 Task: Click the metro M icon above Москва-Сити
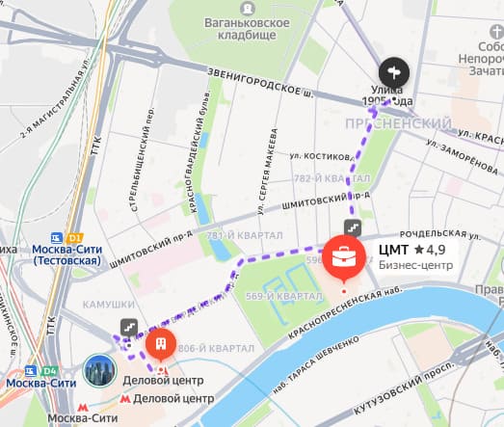(83, 408)
